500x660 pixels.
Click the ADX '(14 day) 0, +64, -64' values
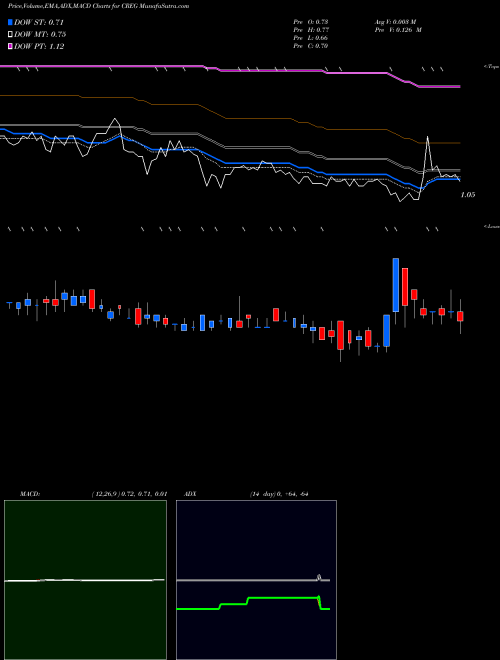coord(279,494)
